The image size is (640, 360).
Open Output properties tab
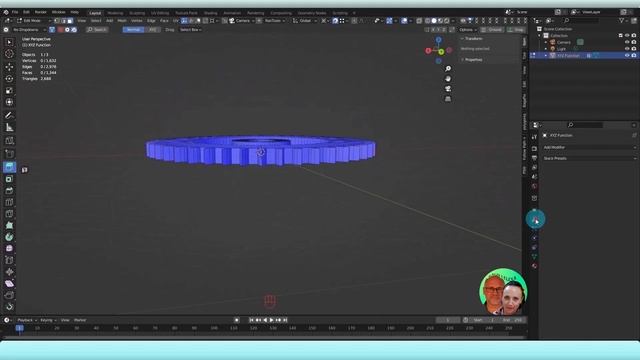coord(534,158)
